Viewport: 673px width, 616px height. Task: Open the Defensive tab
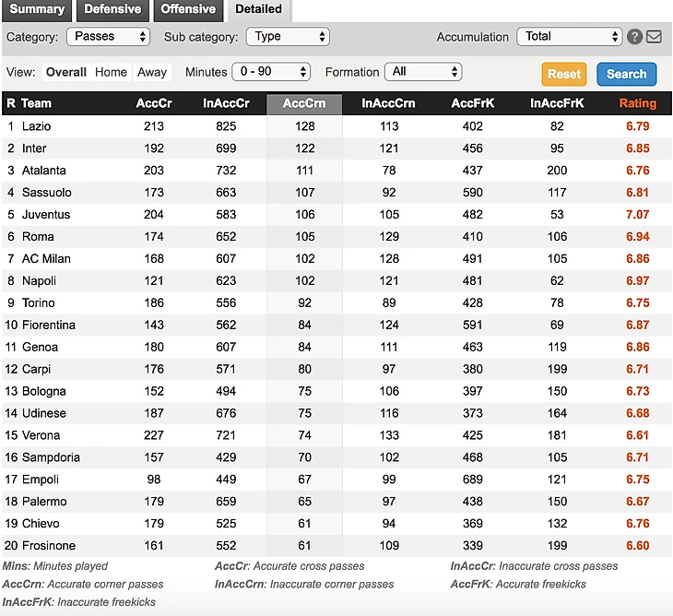tap(112, 9)
